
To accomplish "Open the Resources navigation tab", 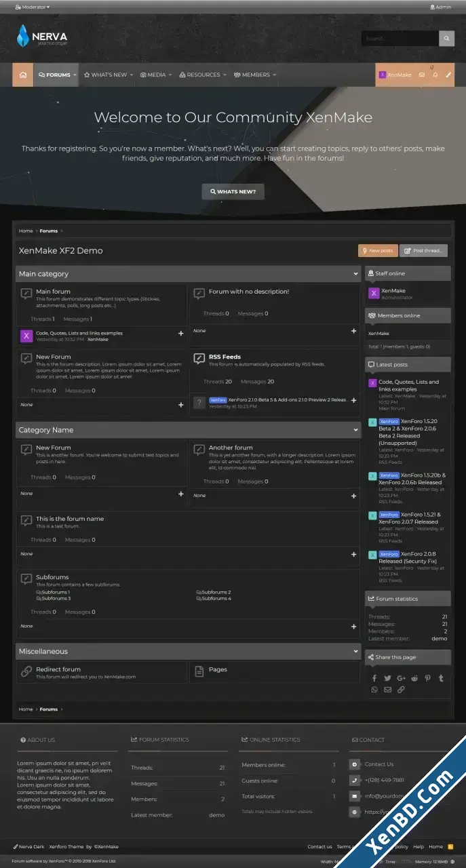I will (x=199, y=75).
